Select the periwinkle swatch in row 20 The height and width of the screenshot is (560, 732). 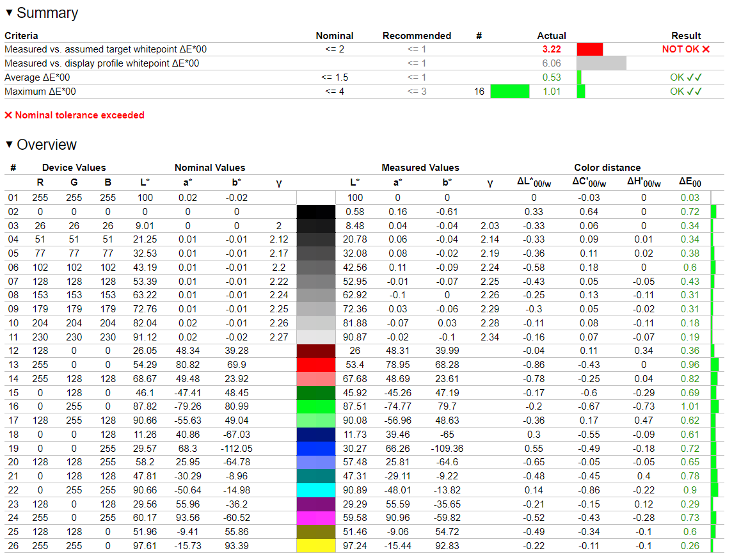pyautogui.click(x=316, y=462)
